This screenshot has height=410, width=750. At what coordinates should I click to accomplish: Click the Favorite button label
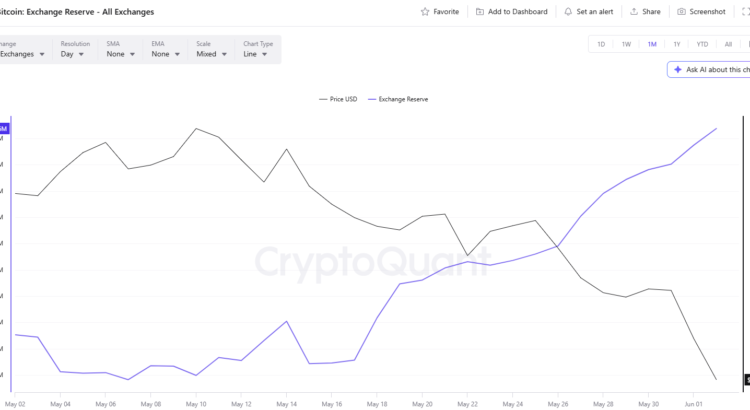click(x=446, y=11)
